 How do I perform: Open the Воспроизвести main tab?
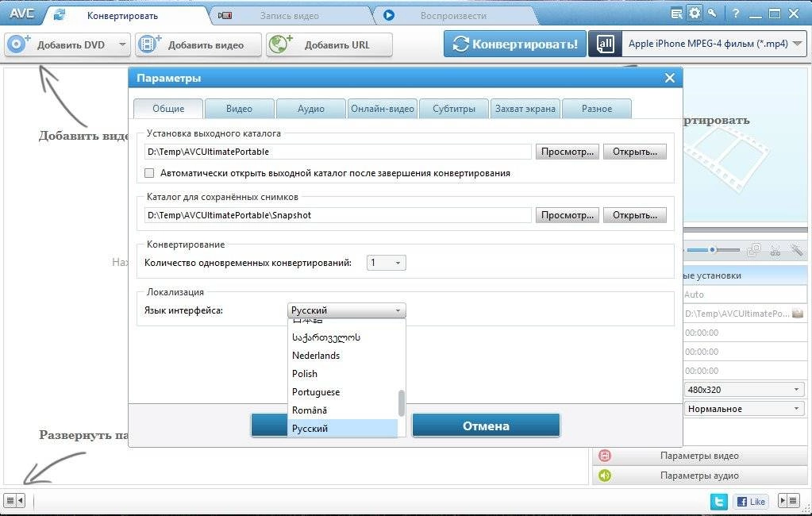click(454, 16)
